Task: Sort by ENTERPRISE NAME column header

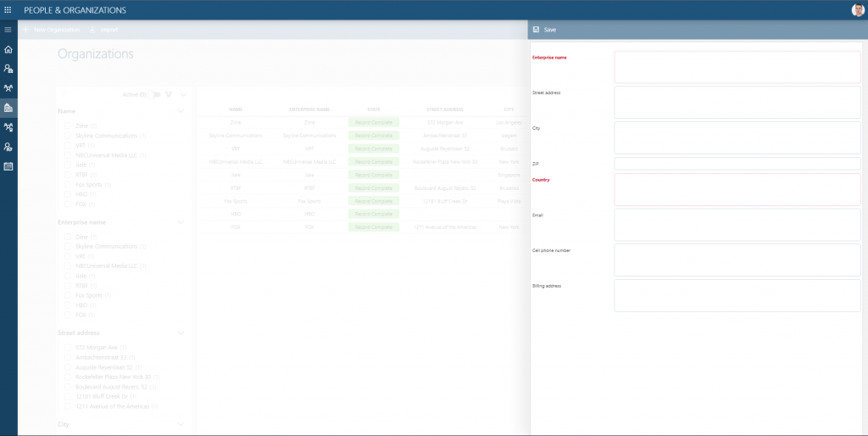Action: (309, 109)
